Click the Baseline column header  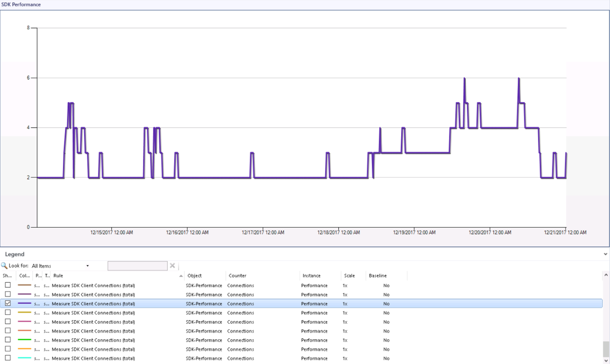point(377,276)
